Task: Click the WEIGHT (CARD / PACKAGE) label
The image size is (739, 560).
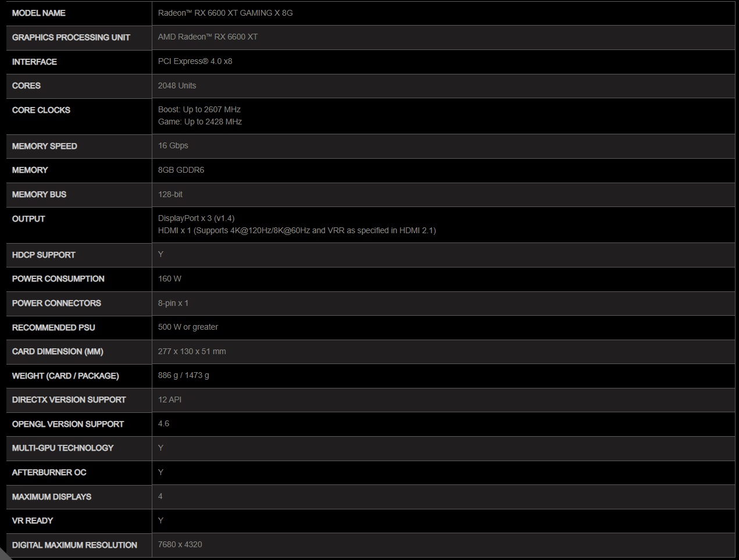Action: [65, 376]
